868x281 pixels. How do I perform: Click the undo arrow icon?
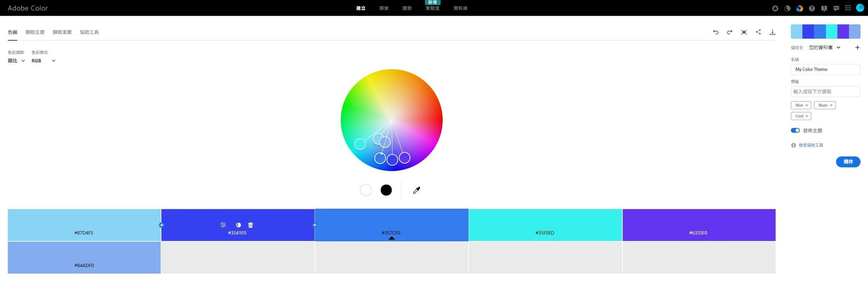coord(716,32)
